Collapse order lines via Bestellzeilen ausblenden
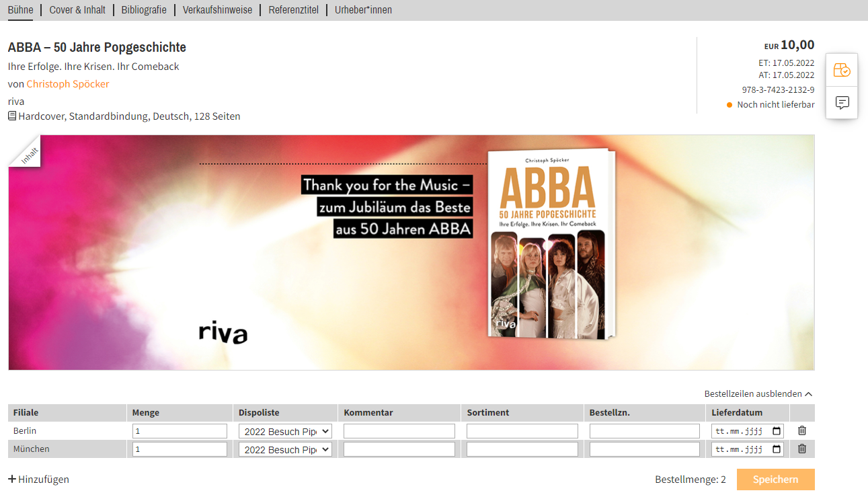Screen dimensions: 868x499 pos(758,393)
